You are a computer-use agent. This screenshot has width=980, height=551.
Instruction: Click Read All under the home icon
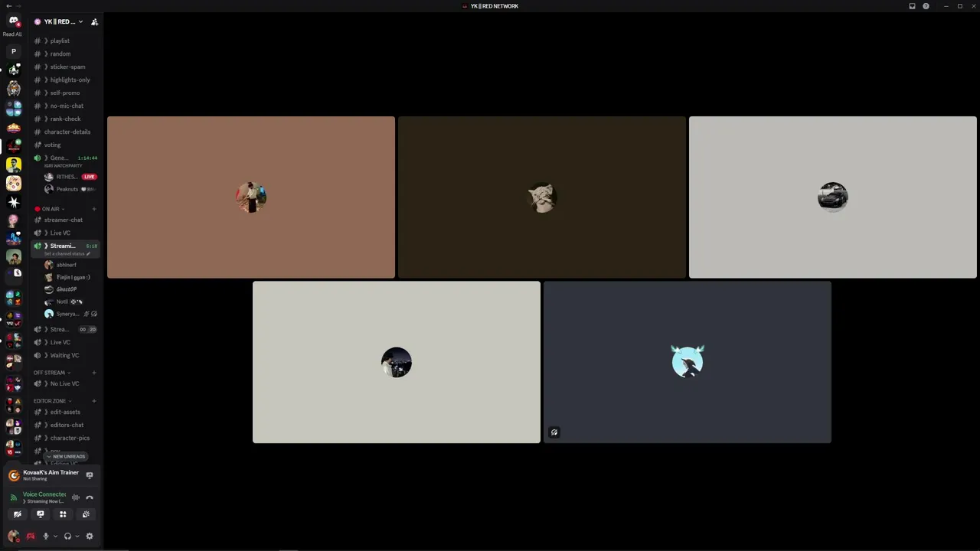tap(12, 34)
